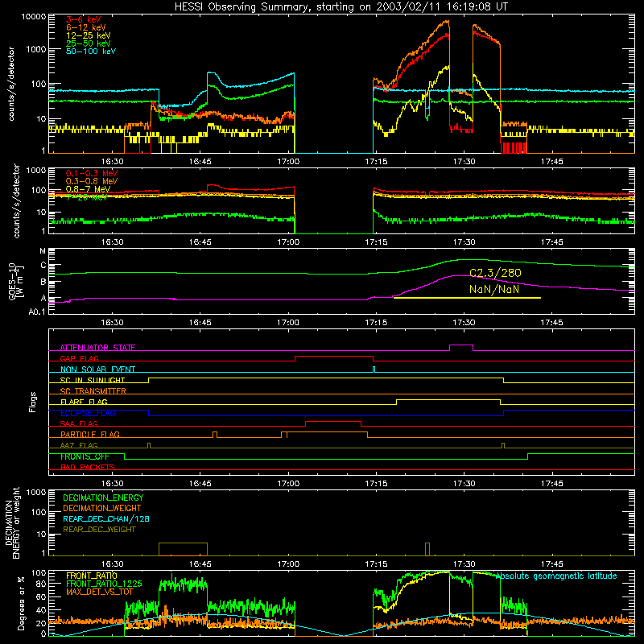Select the SAA_FLAG label
Image resolution: width=644 pixels, height=644 pixels.
tap(79, 423)
